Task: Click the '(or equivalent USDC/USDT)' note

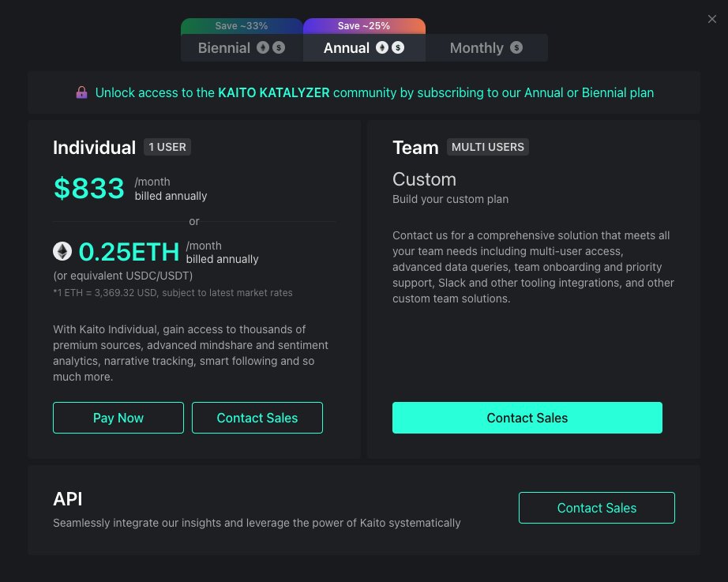Action: pyautogui.click(x=123, y=276)
